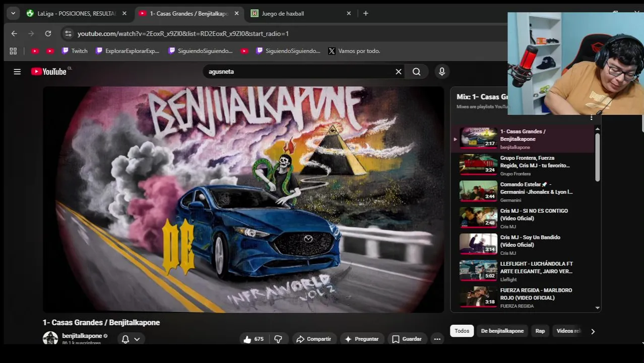The height and width of the screenshot is (363, 644).
Task: Play Cris MJ Soy Un Bandido
Action: point(523,245)
